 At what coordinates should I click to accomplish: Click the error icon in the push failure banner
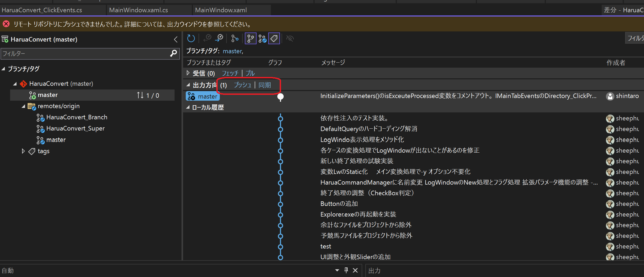click(6, 24)
